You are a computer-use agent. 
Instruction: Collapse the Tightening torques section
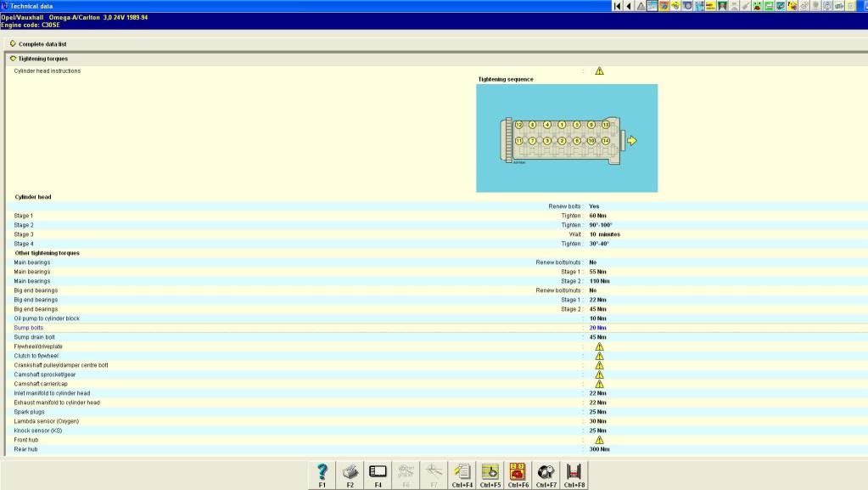pyautogui.click(x=13, y=59)
